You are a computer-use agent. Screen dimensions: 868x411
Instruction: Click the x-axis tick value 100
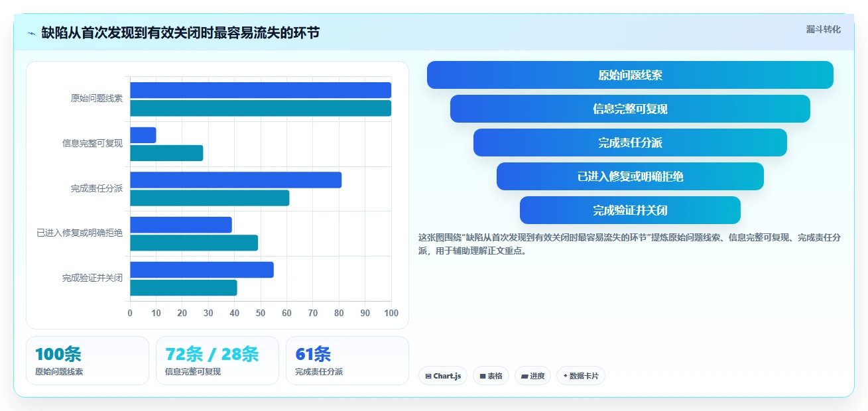tap(391, 313)
